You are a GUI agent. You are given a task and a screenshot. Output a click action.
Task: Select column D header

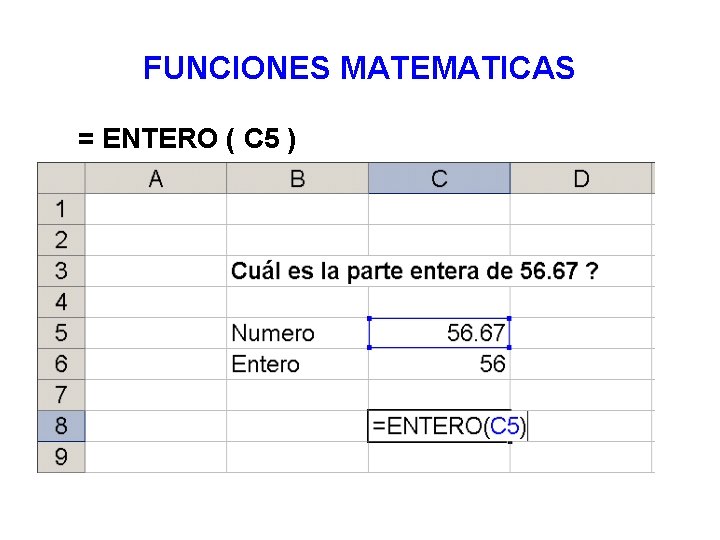pyautogui.click(x=581, y=179)
